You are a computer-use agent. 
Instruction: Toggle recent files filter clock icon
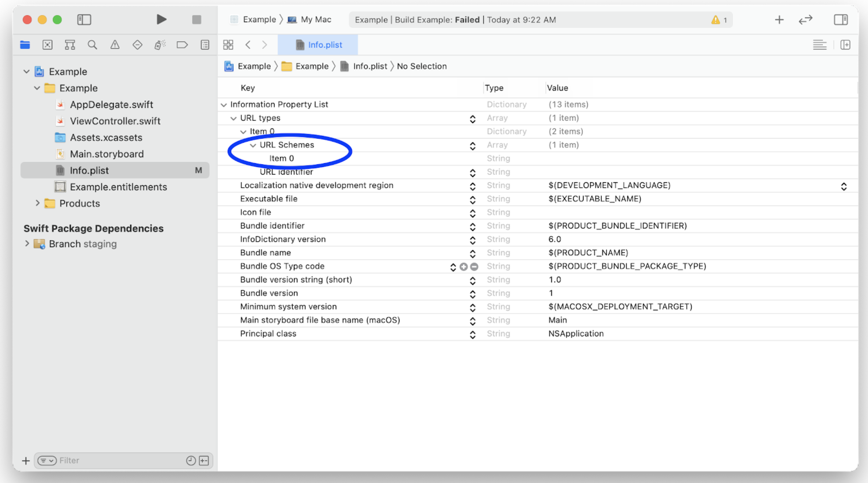pos(191,461)
